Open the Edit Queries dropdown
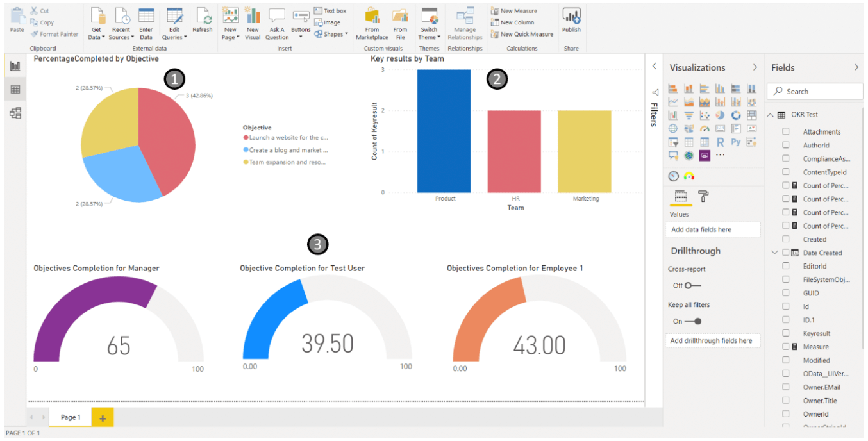Image resolution: width=868 pixels, height=441 pixels. click(x=174, y=24)
